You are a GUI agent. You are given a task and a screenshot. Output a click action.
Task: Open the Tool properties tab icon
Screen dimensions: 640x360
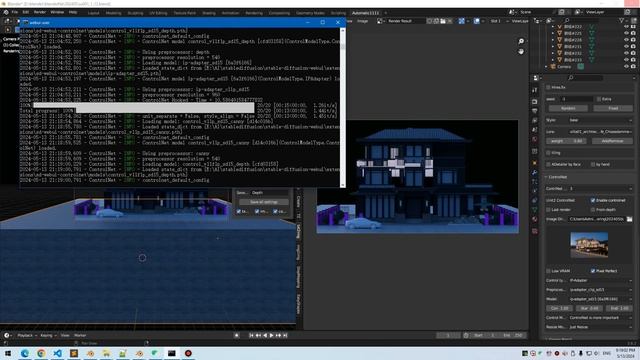coord(535,90)
